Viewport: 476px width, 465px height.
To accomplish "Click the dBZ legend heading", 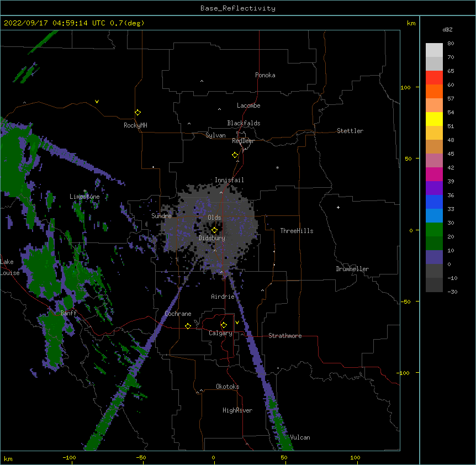I will pos(447,29).
